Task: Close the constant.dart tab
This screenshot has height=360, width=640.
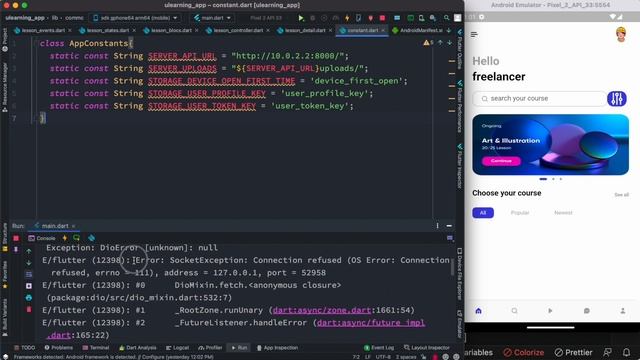Action: [x=383, y=31]
